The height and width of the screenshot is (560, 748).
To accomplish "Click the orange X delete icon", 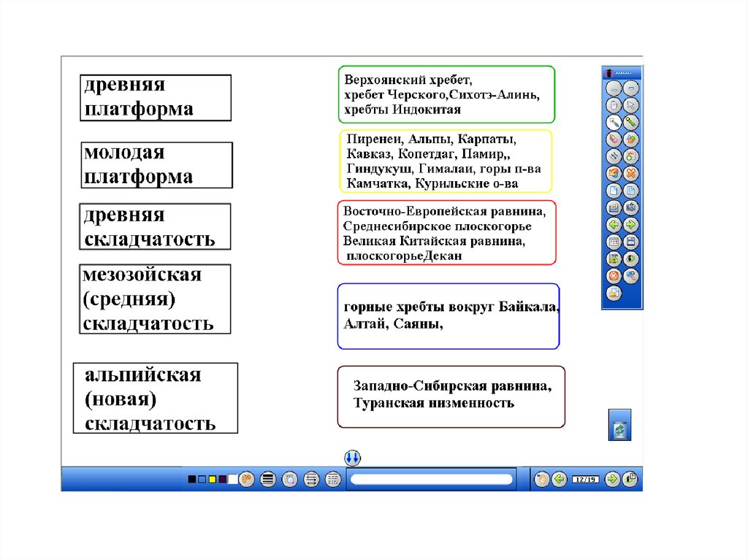I will pyautogui.click(x=630, y=173).
